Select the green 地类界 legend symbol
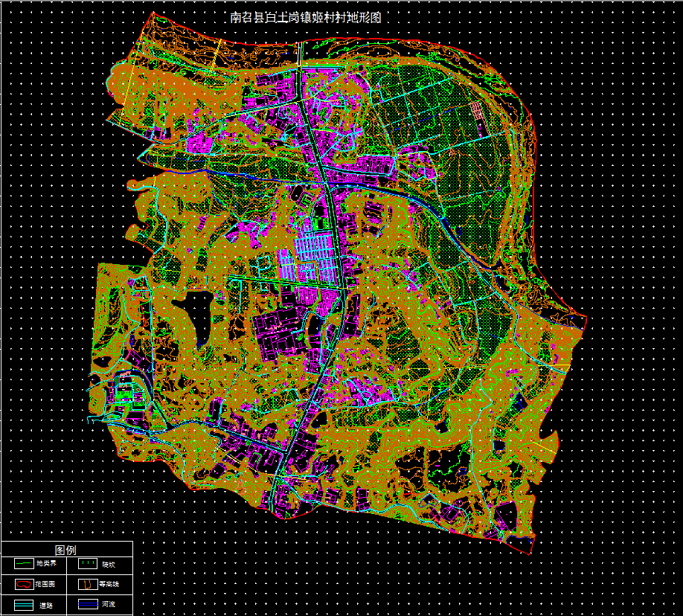 24,564
